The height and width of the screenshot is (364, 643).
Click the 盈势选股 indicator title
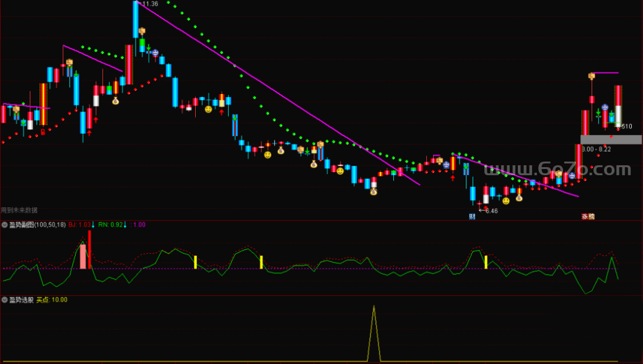click(x=21, y=300)
